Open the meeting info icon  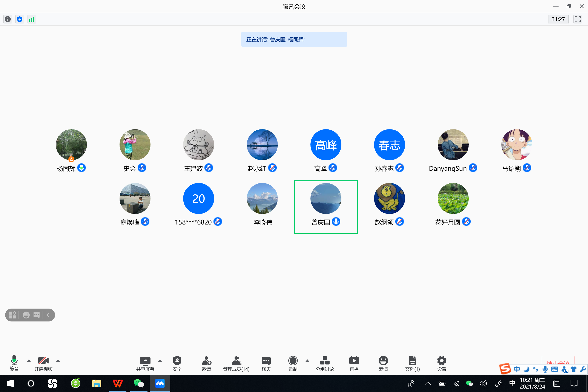coord(8,19)
